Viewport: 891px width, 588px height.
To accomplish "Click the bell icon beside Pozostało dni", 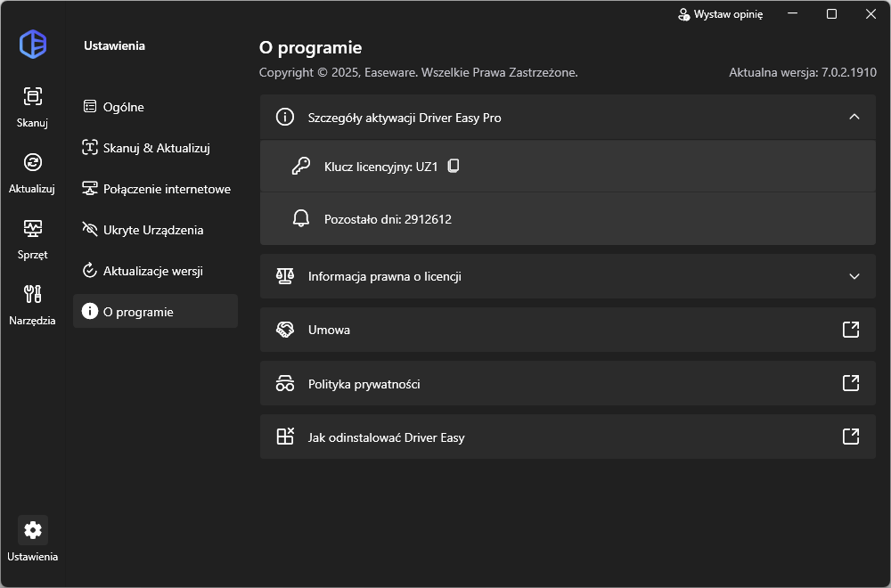I will 300,219.
